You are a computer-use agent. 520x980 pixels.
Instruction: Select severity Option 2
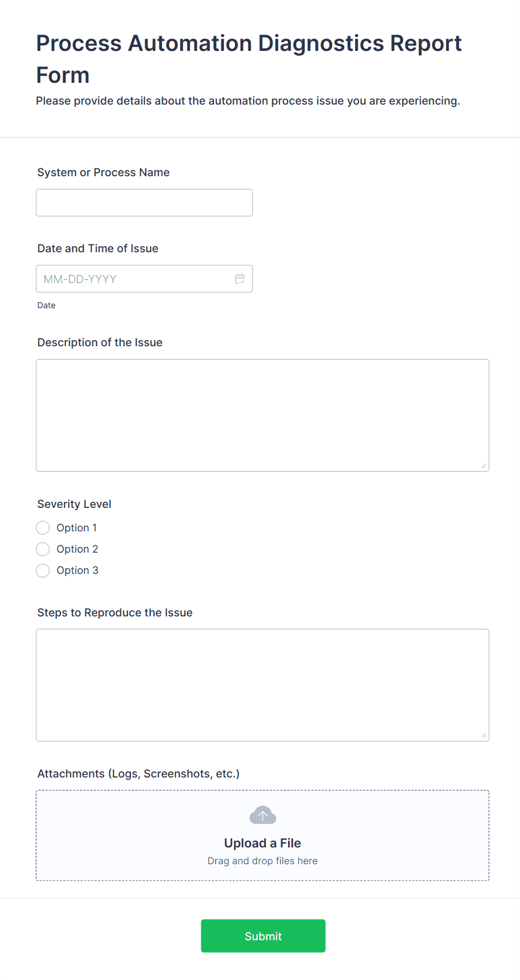(42, 549)
